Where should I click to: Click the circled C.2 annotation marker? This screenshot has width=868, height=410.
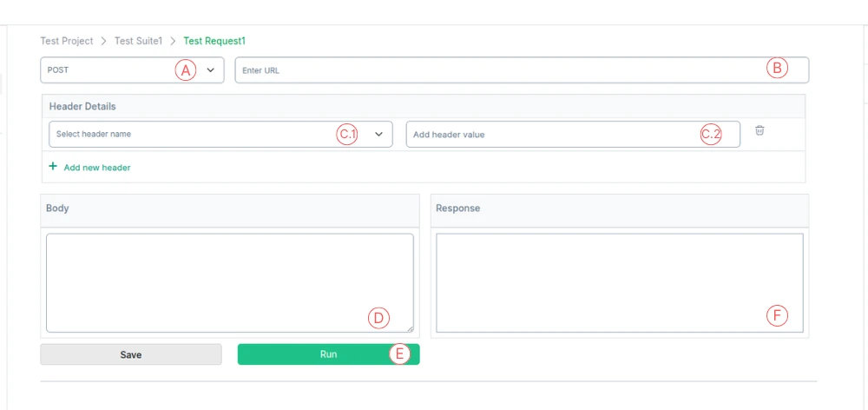(712, 134)
